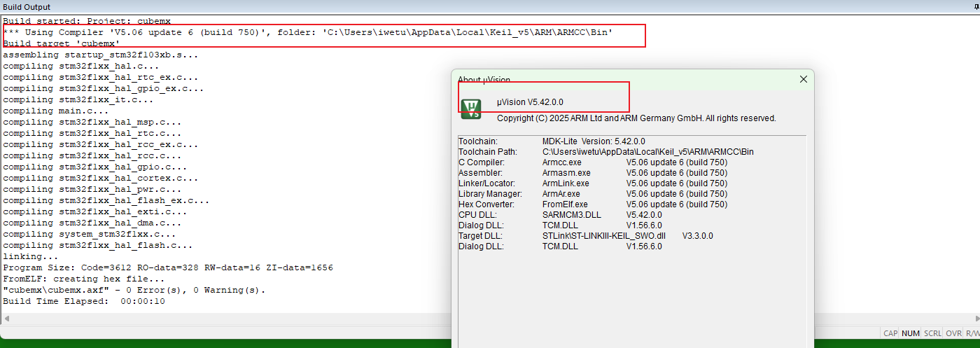Click the 'Build Output' panel title

pyautogui.click(x=27, y=6)
